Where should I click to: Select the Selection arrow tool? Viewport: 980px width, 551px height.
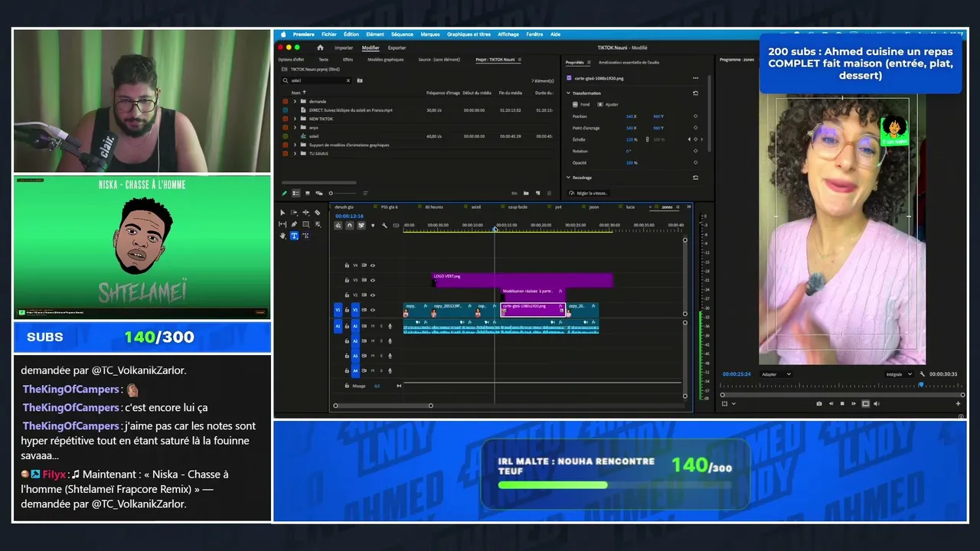click(283, 213)
